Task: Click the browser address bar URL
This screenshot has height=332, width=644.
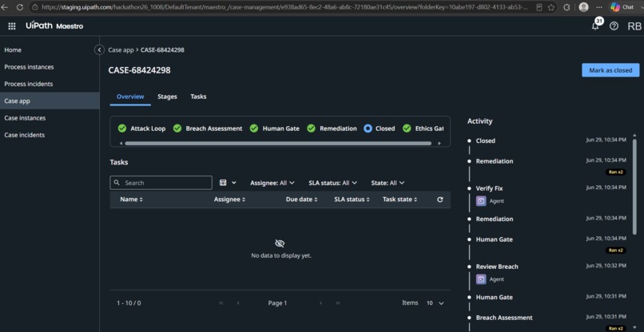Action: click(x=284, y=7)
